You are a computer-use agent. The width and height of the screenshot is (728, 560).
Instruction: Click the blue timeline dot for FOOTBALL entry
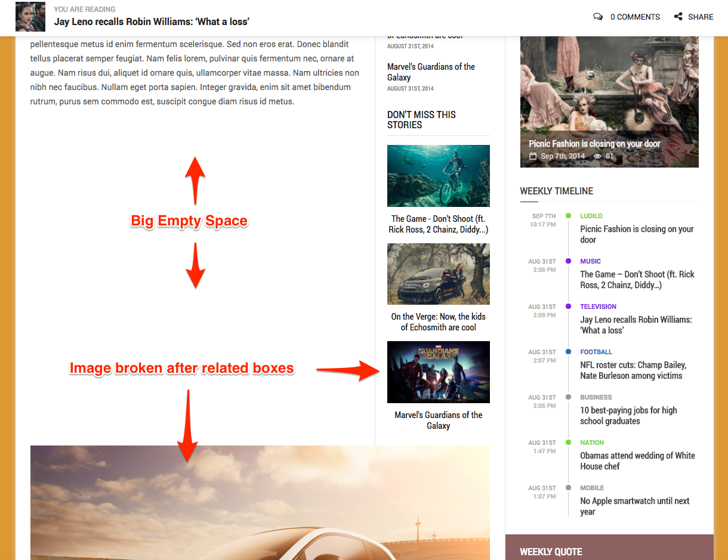click(568, 352)
